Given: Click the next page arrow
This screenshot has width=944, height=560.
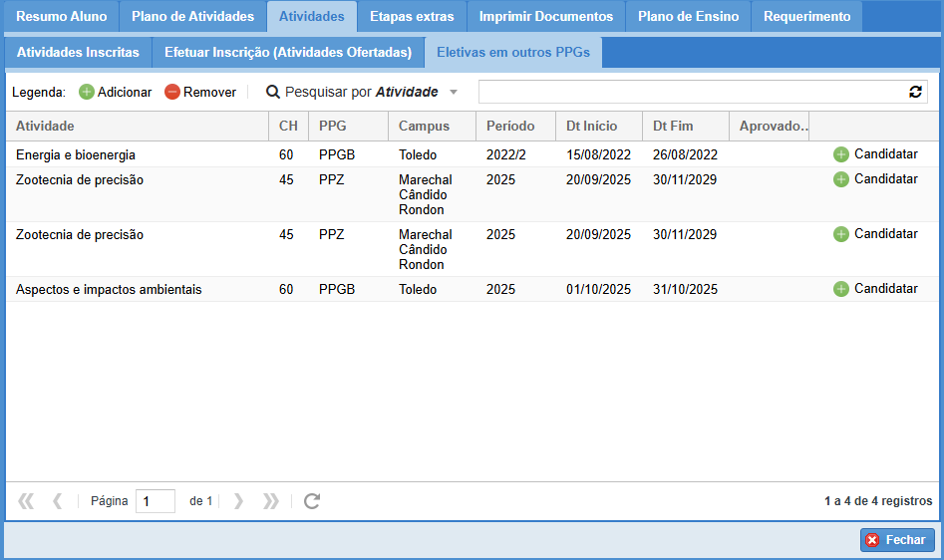Looking at the screenshot, I should point(238,501).
